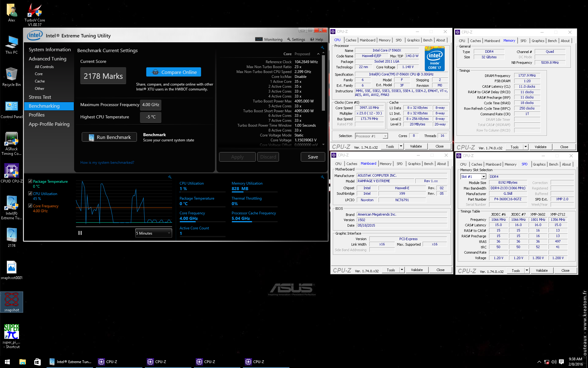Select Other under Advanced Tuning
This screenshot has height=368, width=588.
40,89
